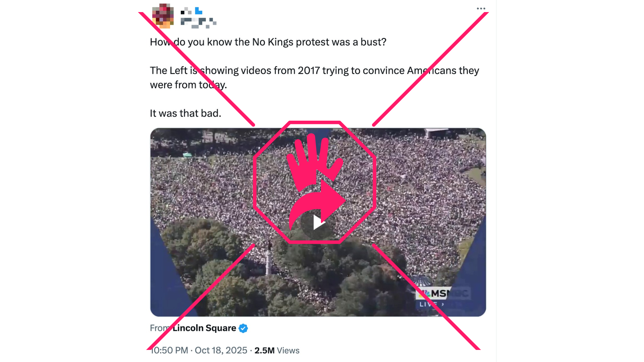Click the pixelated account handle
Image resolution: width=644 pixels, height=362 pixels.
[198, 22]
